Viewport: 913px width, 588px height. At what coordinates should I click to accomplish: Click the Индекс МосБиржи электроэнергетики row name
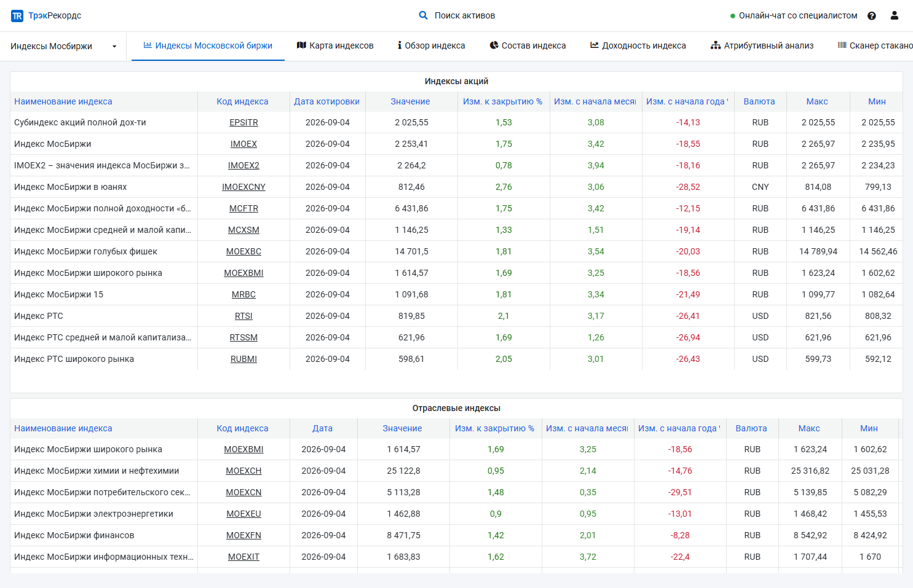[x=93, y=514]
